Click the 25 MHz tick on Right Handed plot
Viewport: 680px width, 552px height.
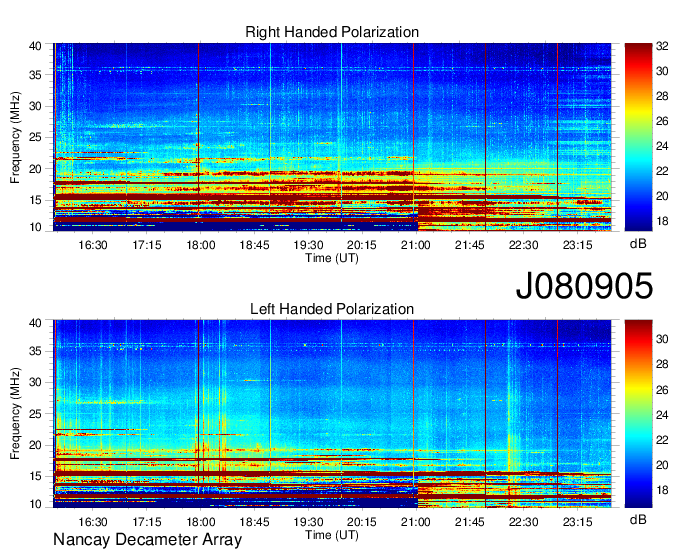point(35,137)
